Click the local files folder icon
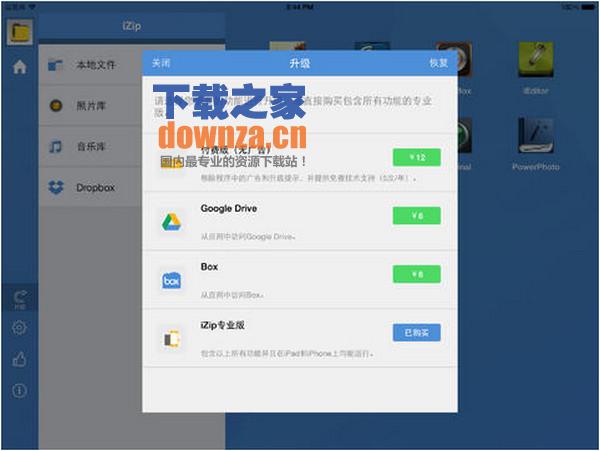 click(x=55, y=65)
